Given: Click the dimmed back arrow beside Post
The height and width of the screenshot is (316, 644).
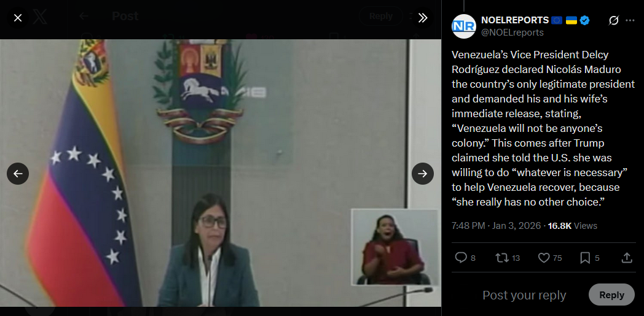Looking at the screenshot, I should click(84, 16).
